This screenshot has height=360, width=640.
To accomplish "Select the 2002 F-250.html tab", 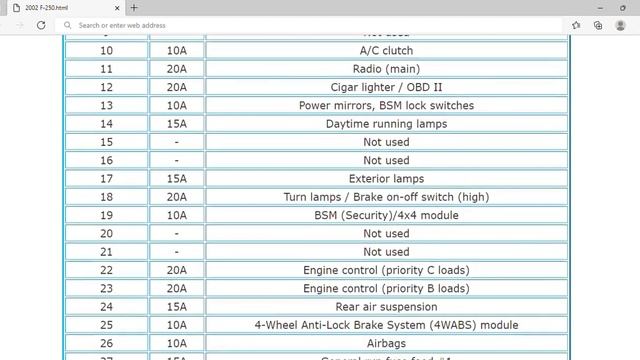I will tap(66, 8).
